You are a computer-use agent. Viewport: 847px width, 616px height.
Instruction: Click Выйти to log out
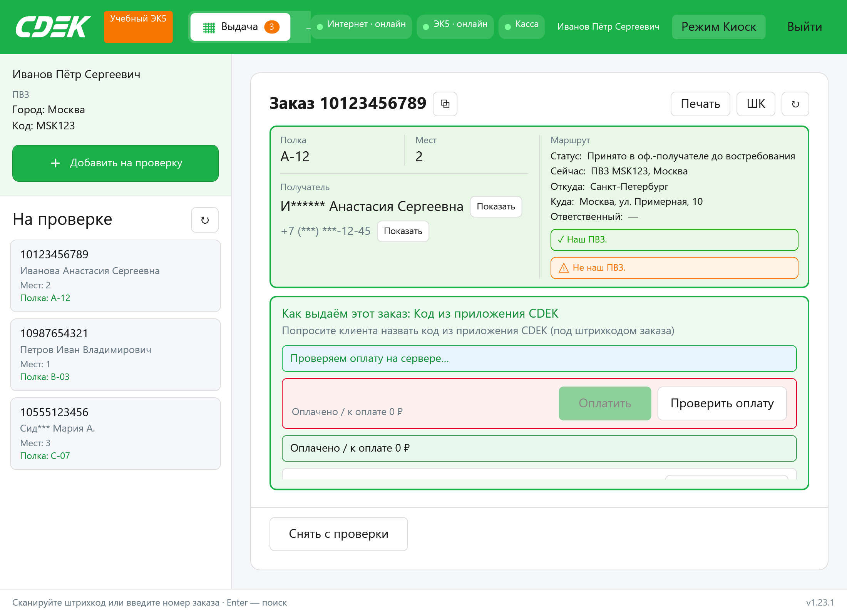[x=805, y=27]
